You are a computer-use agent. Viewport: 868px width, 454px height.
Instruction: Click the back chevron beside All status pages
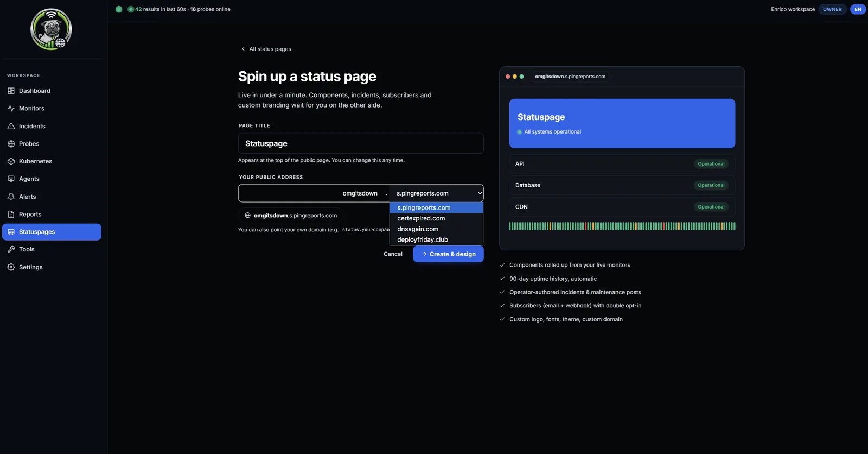coord(243,49)
